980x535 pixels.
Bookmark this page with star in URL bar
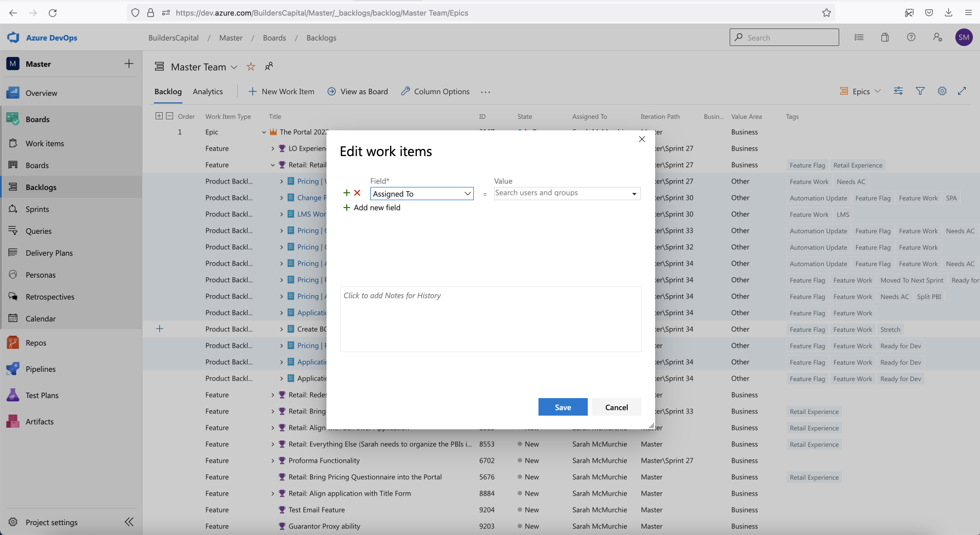827,13
